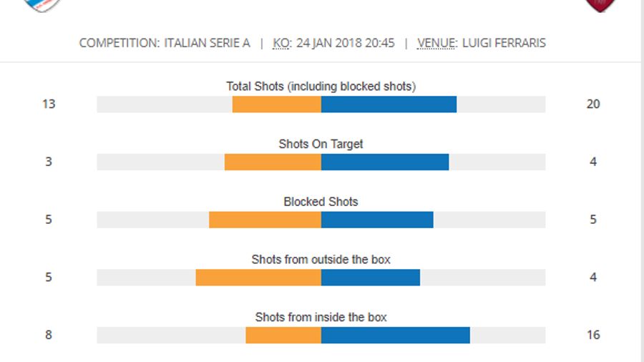The width and height of the screenshot is (644, 362).
Task: Pick the orange Blocked Shots bar segment
Action: (265, 220)
